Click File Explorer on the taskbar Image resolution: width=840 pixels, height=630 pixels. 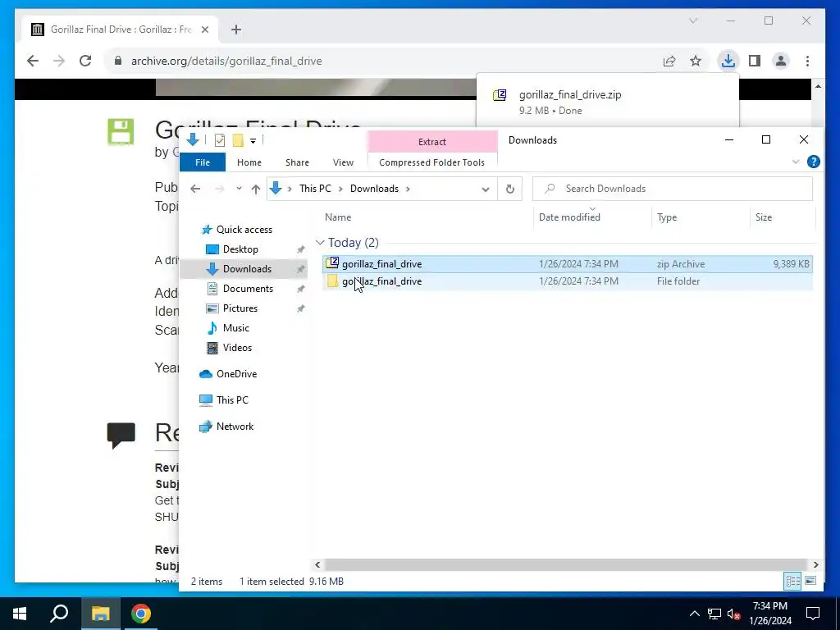pos(100,614)
